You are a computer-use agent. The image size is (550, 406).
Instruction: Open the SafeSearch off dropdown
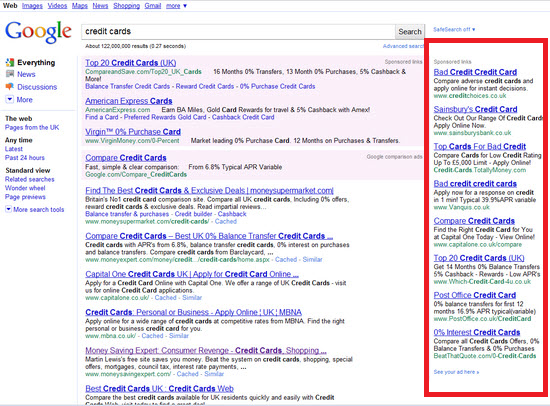(x=454, y=29)
